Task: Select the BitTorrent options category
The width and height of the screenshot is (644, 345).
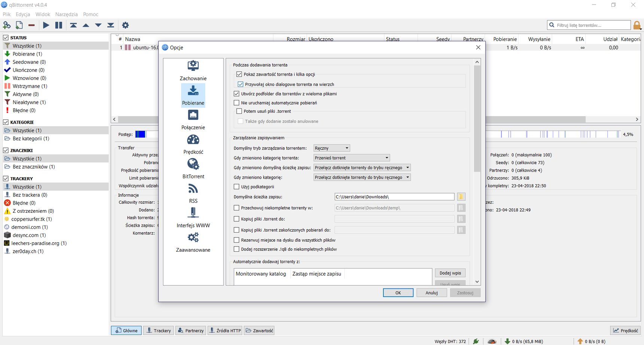Action: pos(193,169)
